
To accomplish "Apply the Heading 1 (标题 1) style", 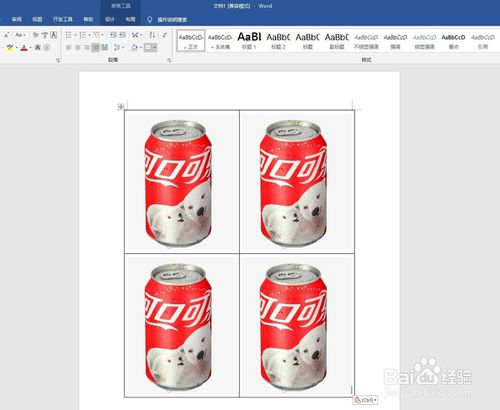I will (249, 41).
